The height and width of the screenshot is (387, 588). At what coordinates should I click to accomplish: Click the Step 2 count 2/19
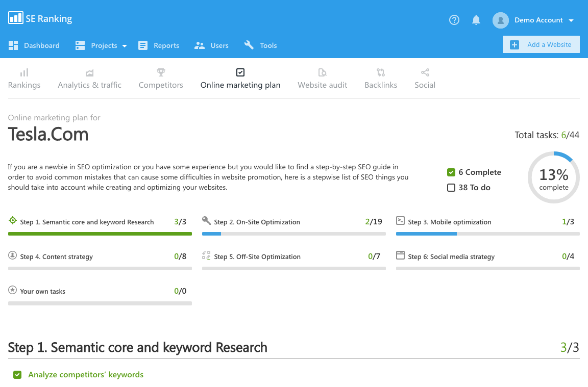point(374,222)
